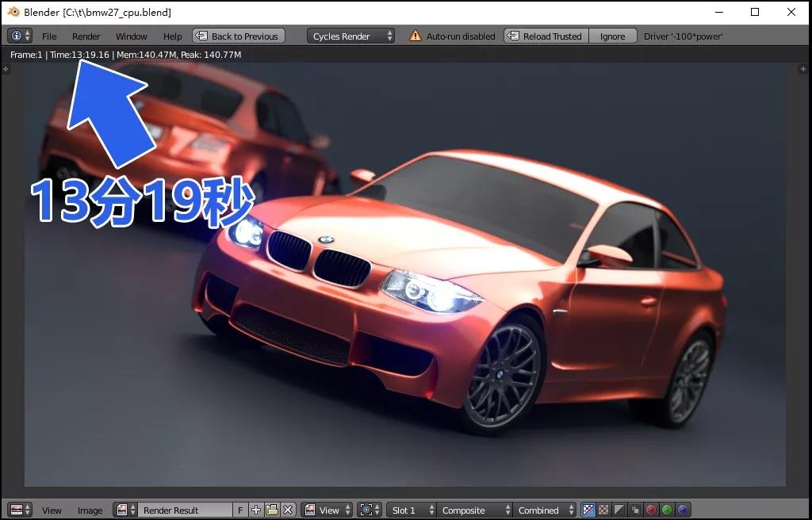The height and width of the screenshot is (520, 812).
Task: Open the Composite layer dropdown
Action: (x=474, y=510)
